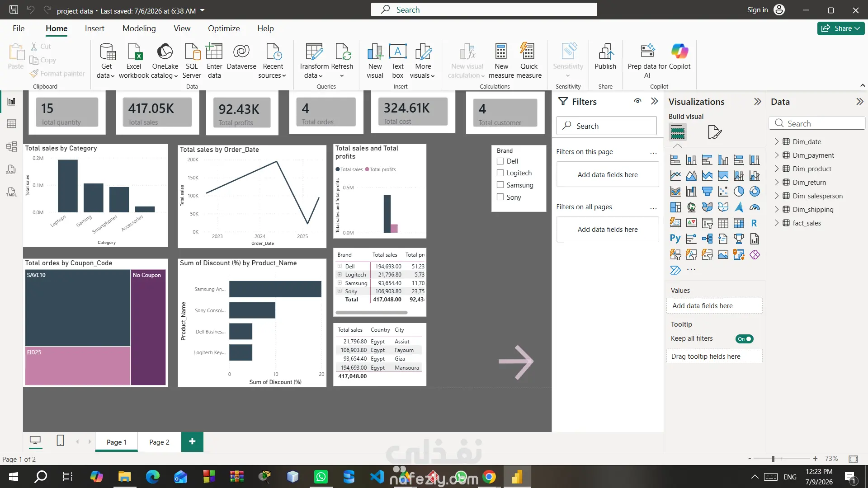Add a Donut chart visual
This screenshot has height=488, width=868.
click(x=755, y=192)
